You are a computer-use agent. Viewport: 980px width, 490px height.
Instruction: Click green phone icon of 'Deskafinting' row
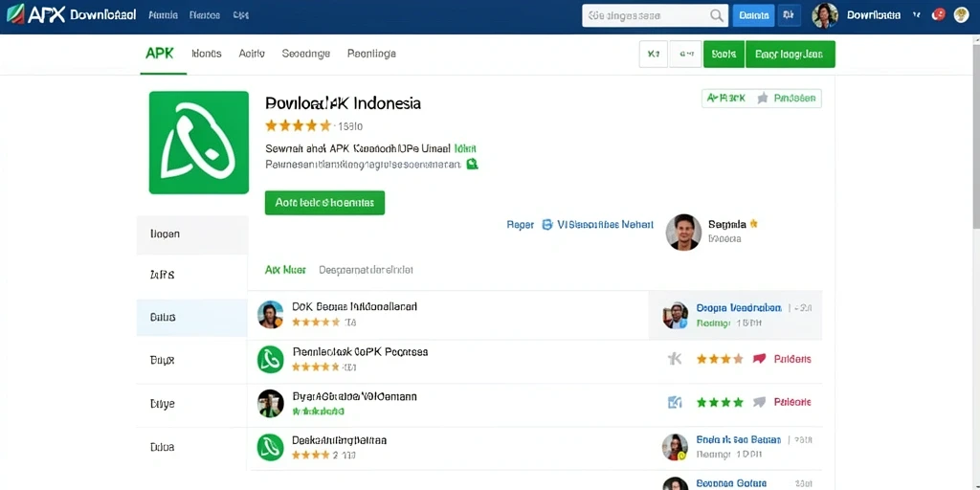(x=271, y=448)
